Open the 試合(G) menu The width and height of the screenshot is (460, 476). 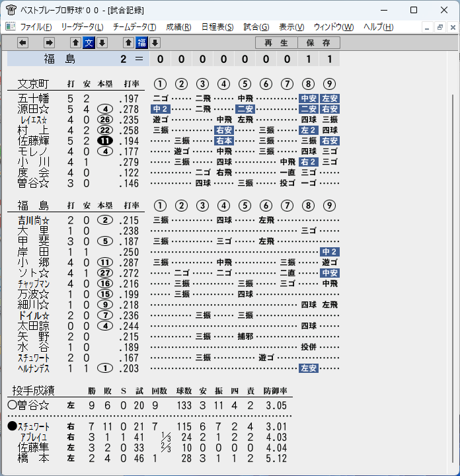[x=256, y=27]
